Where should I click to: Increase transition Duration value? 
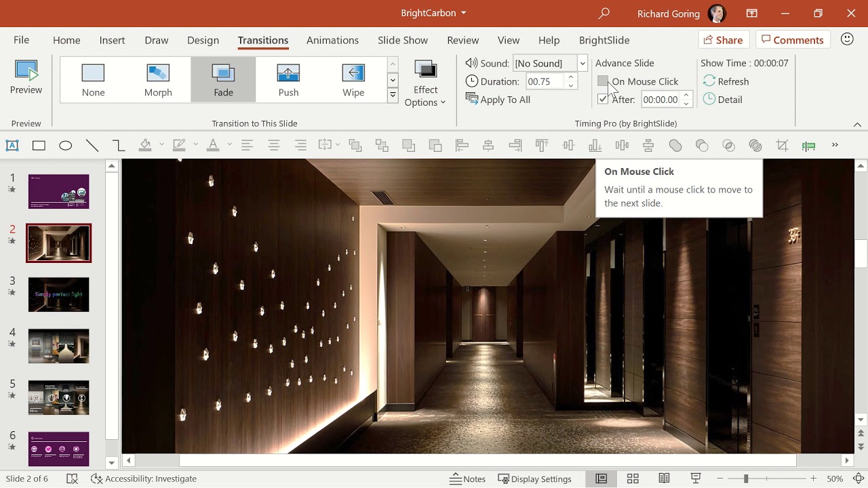[571, 77]
